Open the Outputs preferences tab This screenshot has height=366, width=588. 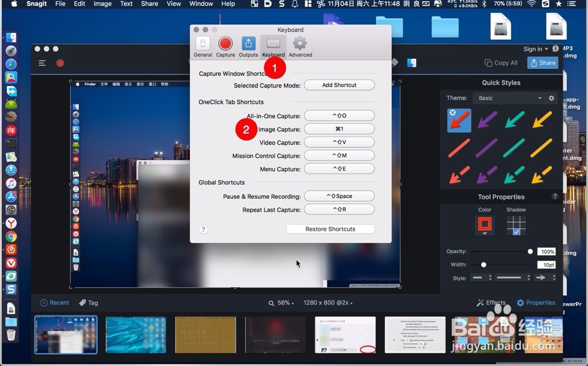248,47
